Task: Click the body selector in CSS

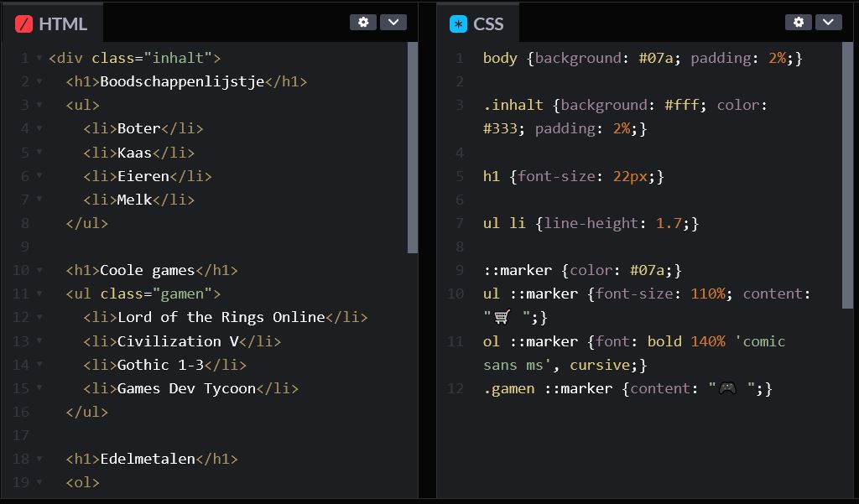Action: (500, 58)
